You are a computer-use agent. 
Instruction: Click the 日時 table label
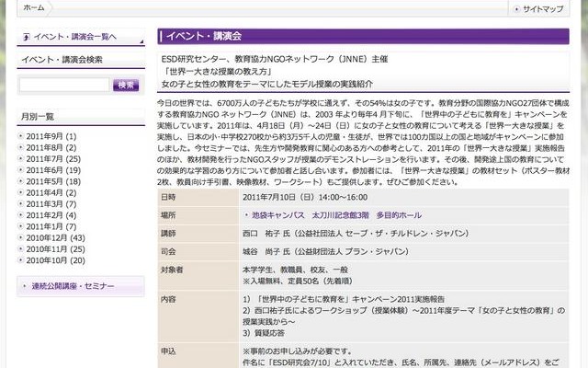[x=168, y=197]
